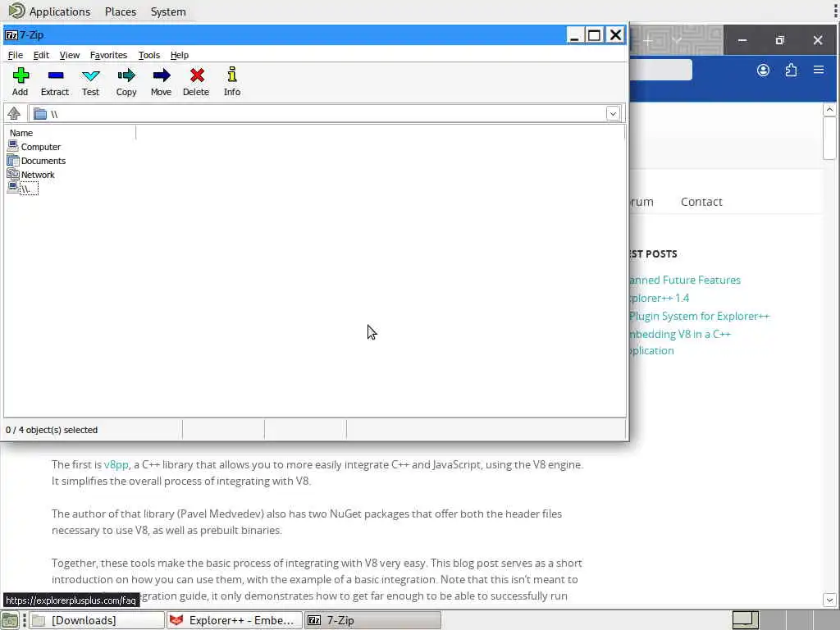Click the Contact navigation link
This screenshot has height=630, width=840.
tap(701, 202)
